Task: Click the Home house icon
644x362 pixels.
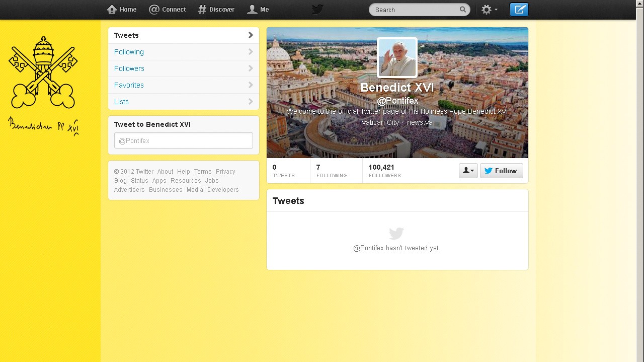Action: click(112, 10)
